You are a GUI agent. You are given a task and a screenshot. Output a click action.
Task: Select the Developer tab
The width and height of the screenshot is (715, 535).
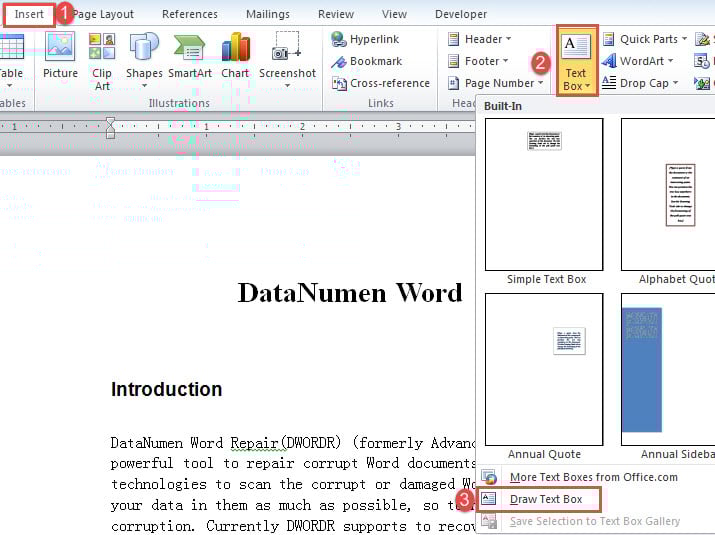(x=461, y=14)
